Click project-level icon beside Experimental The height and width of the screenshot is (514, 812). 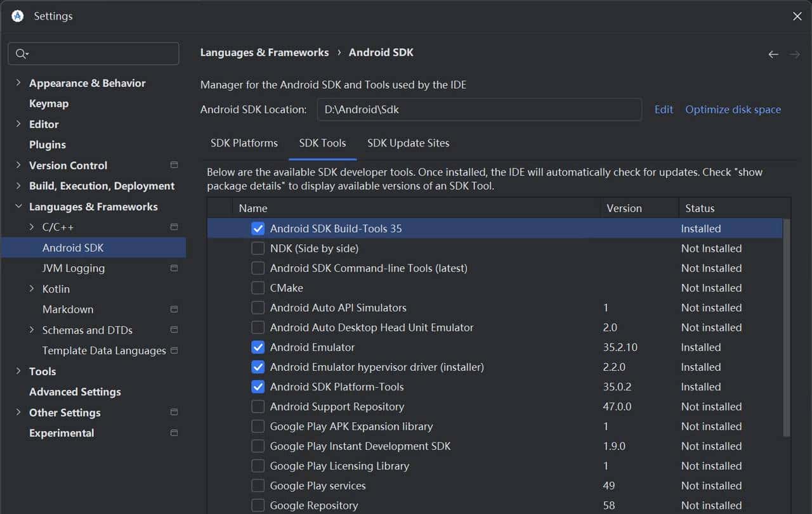[x=174, y=433]
